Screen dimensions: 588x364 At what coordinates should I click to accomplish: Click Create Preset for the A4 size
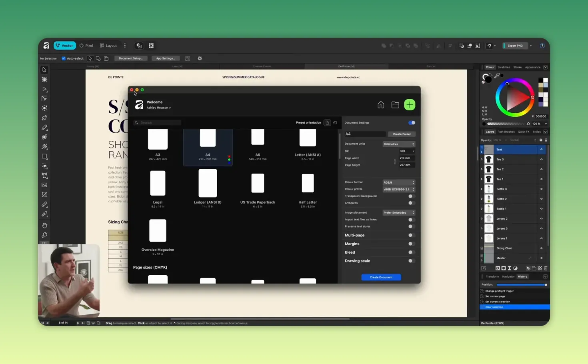402,134
